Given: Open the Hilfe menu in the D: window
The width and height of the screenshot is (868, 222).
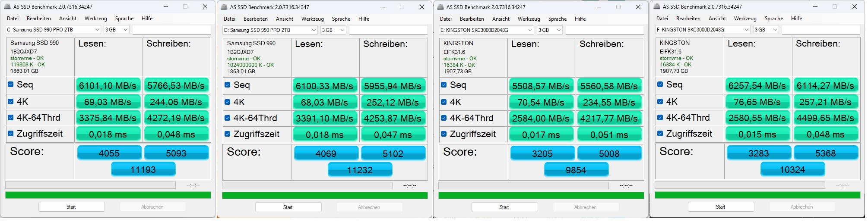Looking at the screenshot, I should coord(364,19).
